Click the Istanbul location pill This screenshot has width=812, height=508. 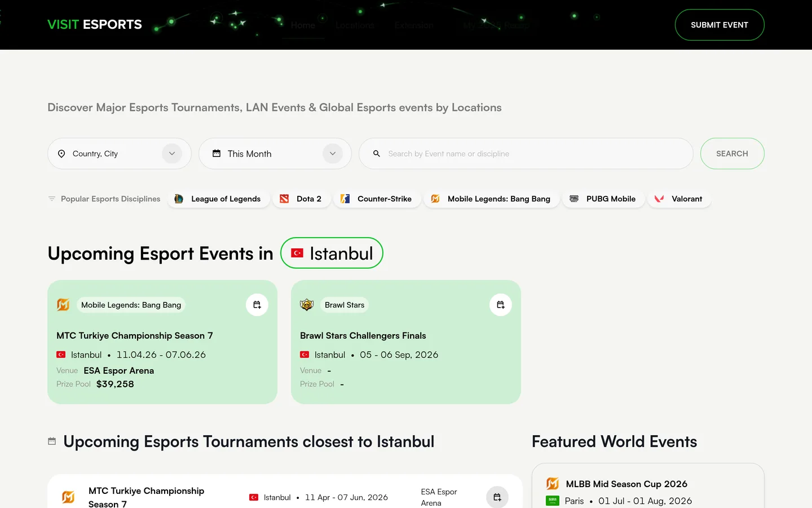point(332,253)
